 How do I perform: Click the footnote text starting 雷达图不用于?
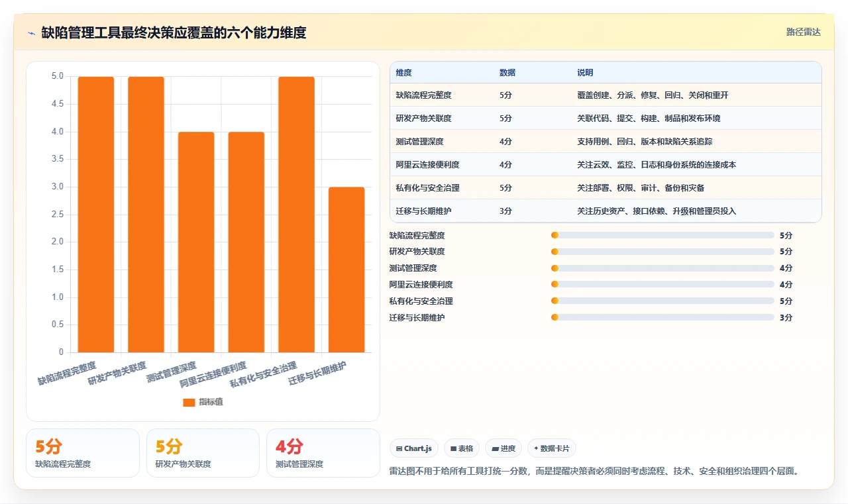[x=595, y=472]
